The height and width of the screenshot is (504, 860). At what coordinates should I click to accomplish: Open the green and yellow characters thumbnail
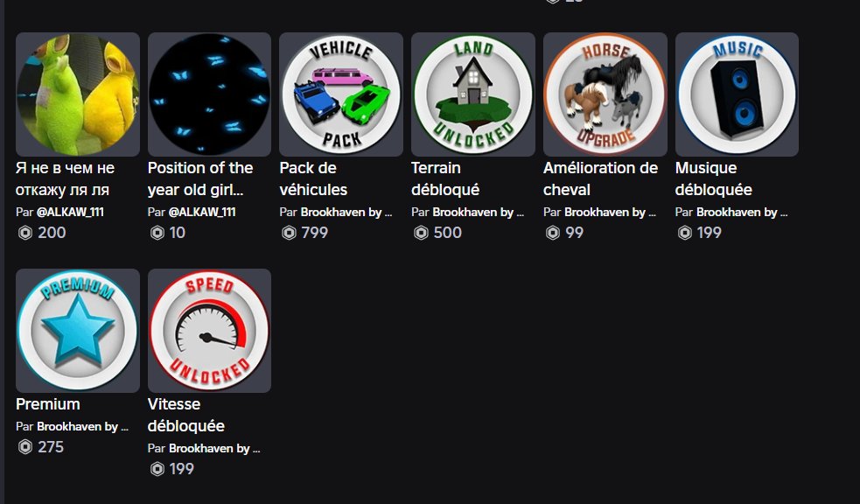pos(78,94)
